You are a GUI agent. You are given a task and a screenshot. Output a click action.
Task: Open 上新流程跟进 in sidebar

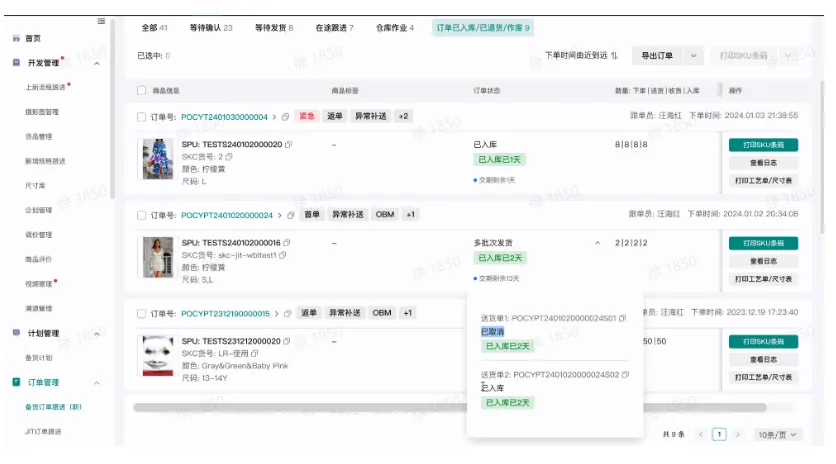click(x=45, y=87)
